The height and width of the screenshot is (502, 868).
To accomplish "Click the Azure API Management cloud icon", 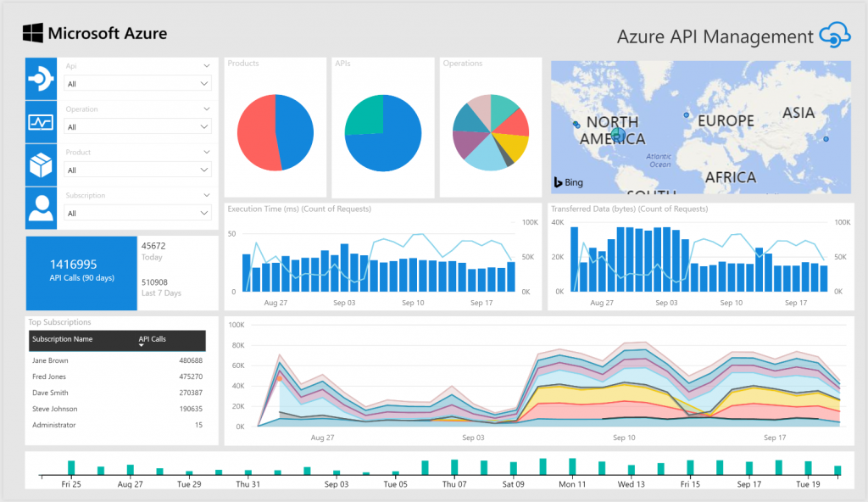I will pos(835,35).
